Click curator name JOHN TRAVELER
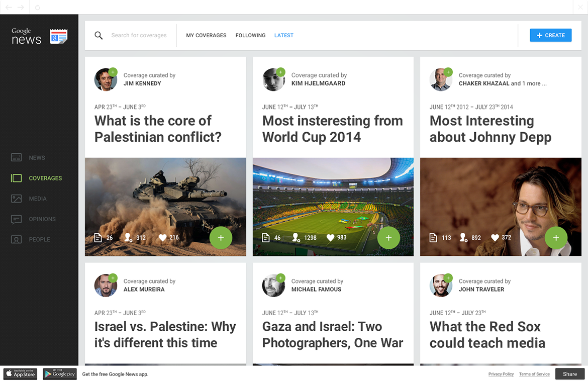588x382 pixels. pos(481,290)
